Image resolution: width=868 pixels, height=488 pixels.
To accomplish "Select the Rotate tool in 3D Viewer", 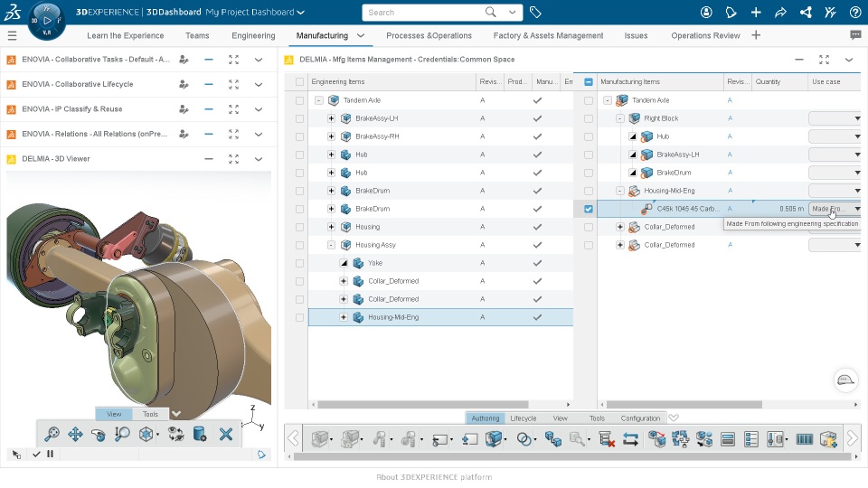I will pos(99,435).
